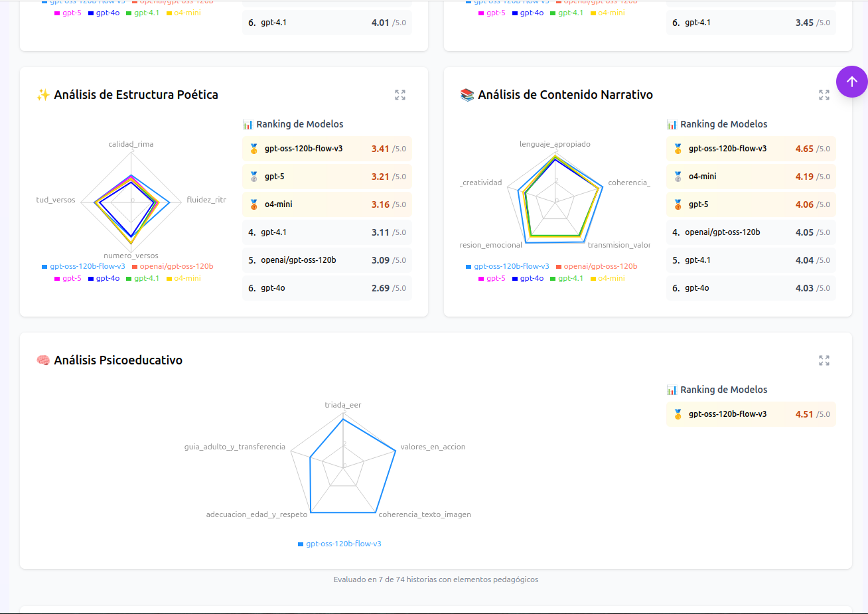The width and height of the screenshot is (868, 614).
Task: Click the bar chart icon in Estructura Poética ranking header
Action: pos(248,124)
